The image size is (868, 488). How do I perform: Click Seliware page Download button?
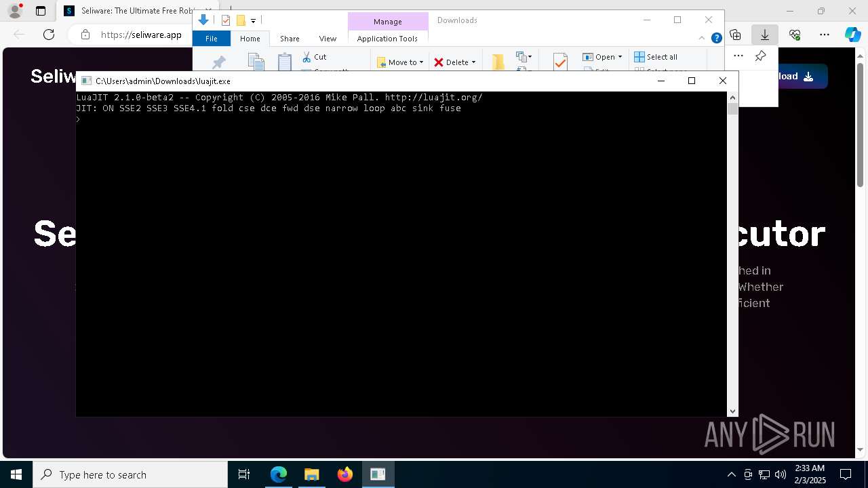click(x=794, y=77)
